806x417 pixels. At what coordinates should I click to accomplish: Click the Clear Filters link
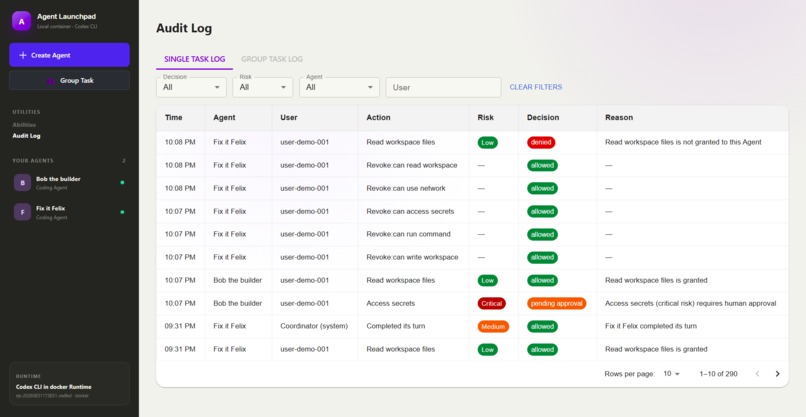(536, 87)
